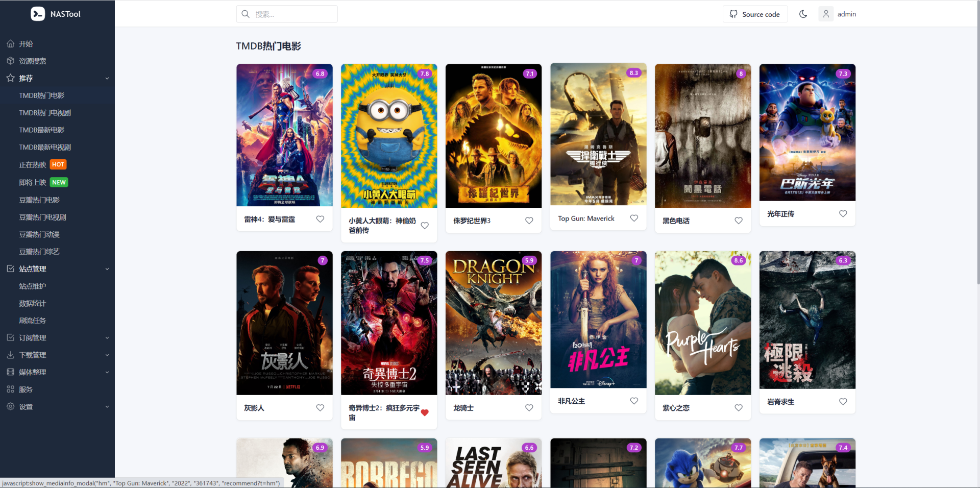980x488 pixels.
Task: Click the cube icon beside 资源搜索
Action: click(10, 61)
